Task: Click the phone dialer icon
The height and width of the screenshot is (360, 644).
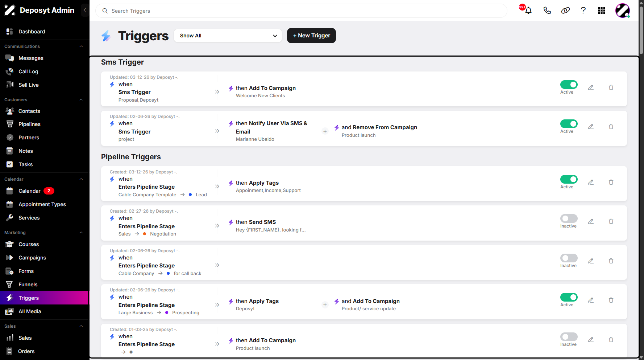Action: [547, 11]
